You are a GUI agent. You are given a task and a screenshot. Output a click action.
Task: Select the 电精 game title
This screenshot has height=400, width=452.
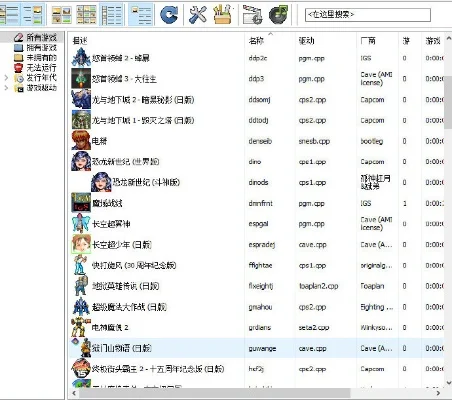point(99,141)
